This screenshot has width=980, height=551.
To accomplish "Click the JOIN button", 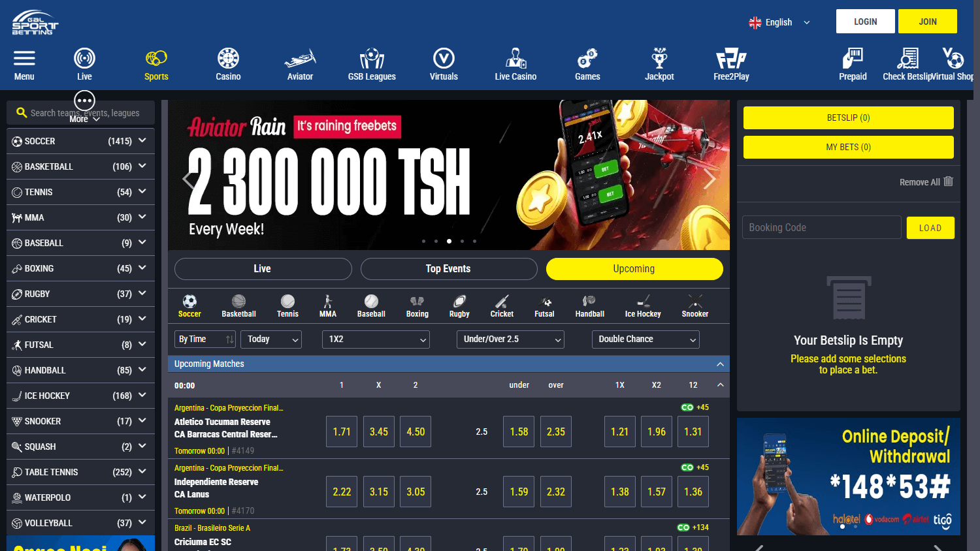I will [x=928, y=22].
